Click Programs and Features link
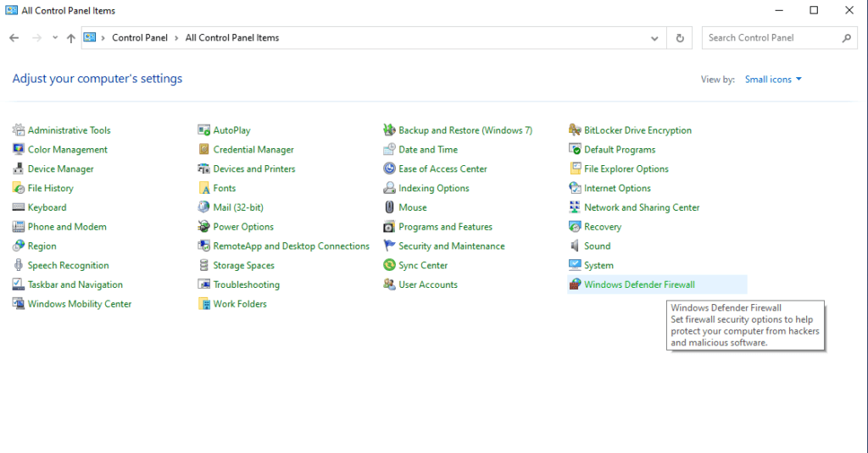Viewport: 868px width, 453px height. [x=445, y=227]
